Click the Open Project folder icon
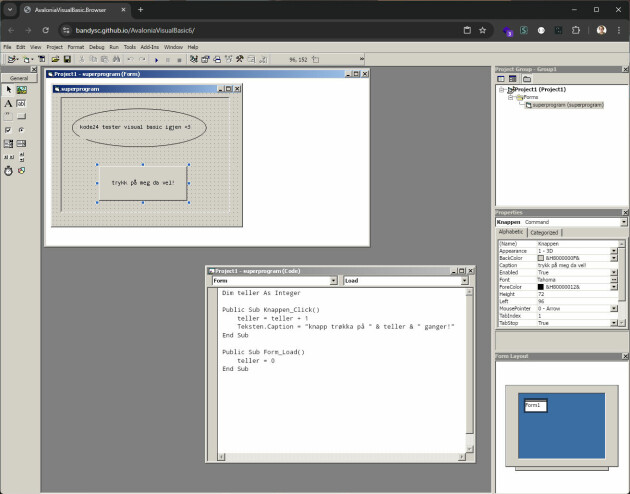 pyautogui.click(x=55, y=59)
